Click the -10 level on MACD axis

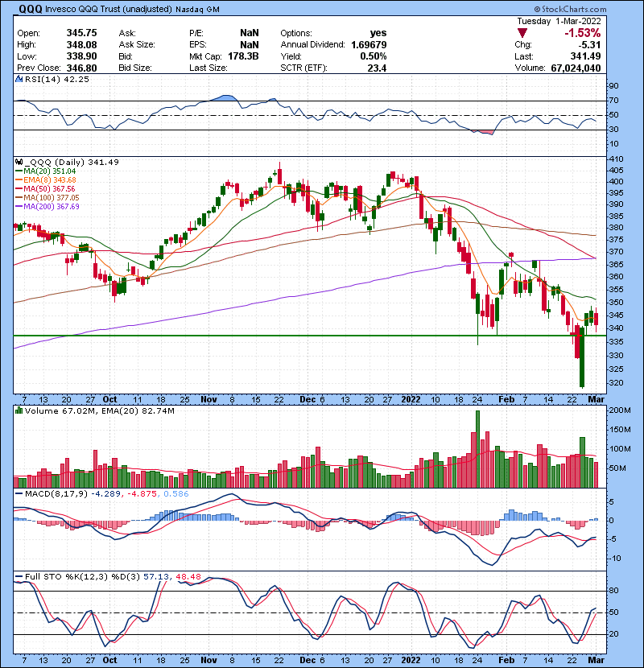(616, 558)
